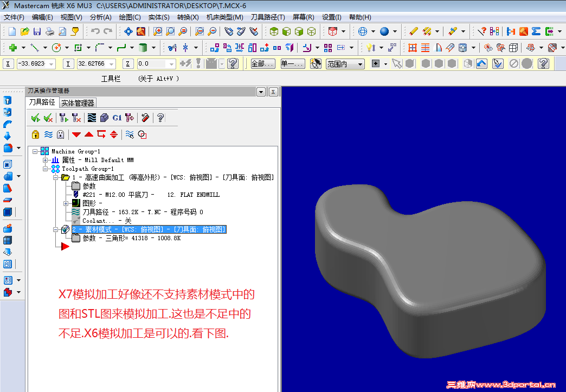Image resolution: width=566 pixels, height=392 pixels.
Task: Click the Z coordinate label button
Action: coord(128,64)
